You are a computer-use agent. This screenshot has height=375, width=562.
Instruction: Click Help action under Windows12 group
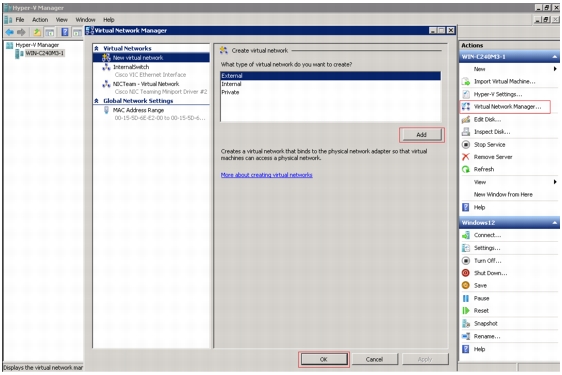click(x=479, y=349)
